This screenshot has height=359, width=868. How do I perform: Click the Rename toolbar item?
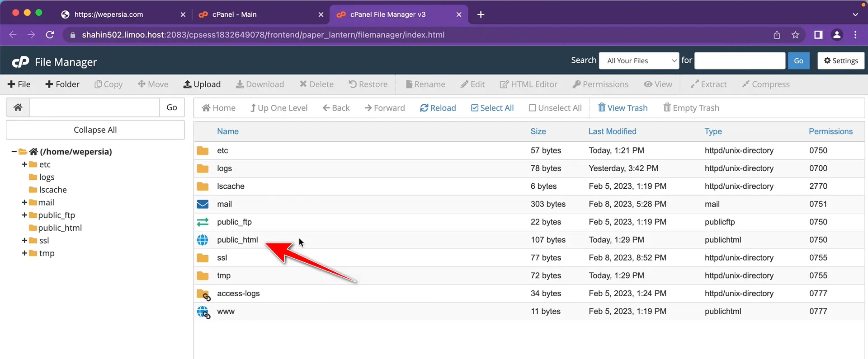[425, 84]
